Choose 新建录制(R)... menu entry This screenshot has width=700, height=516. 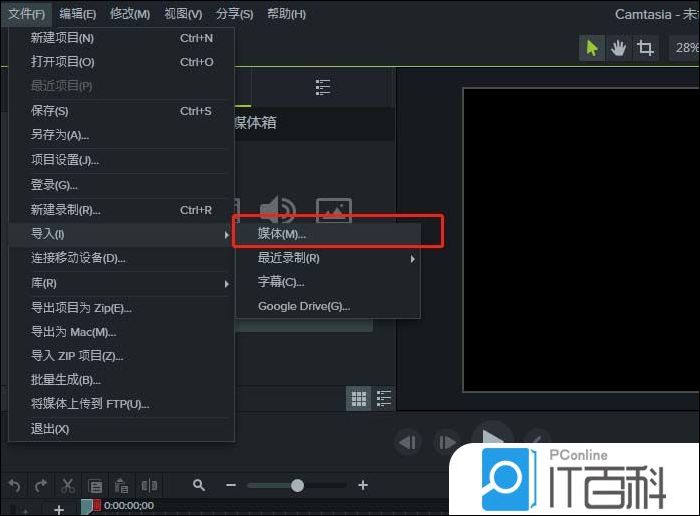[x=121, y=210]
